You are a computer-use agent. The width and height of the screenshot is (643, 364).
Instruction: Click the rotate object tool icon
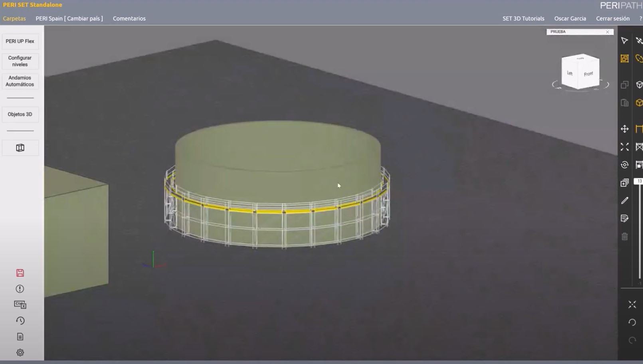pos(624,165)
